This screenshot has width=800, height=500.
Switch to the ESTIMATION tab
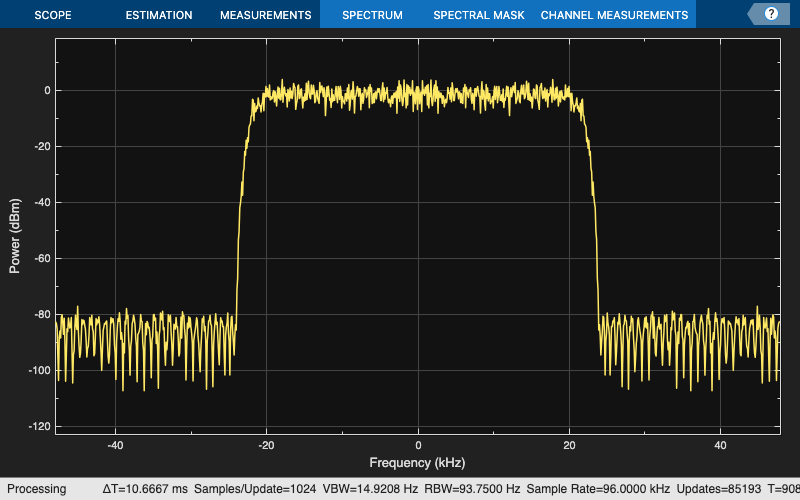(159, 15)
